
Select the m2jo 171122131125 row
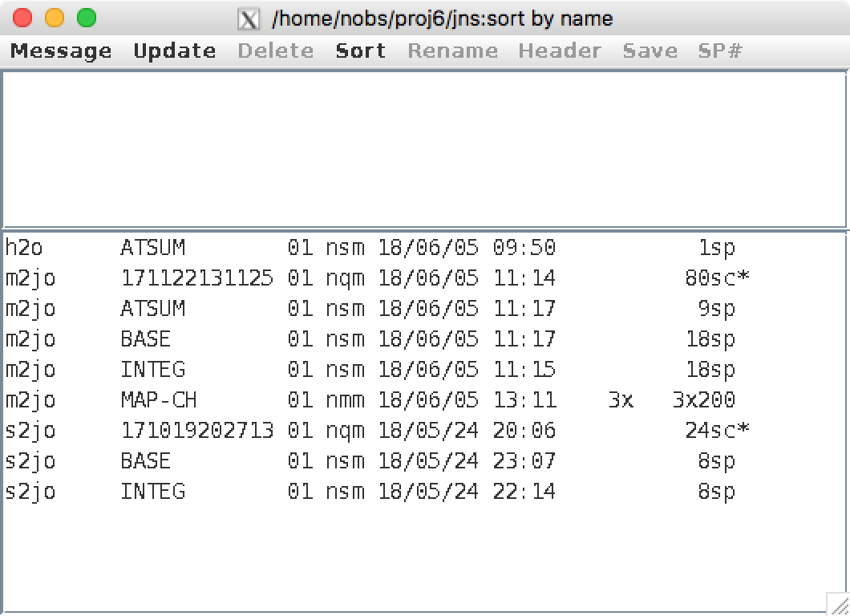tap(424, 278)
